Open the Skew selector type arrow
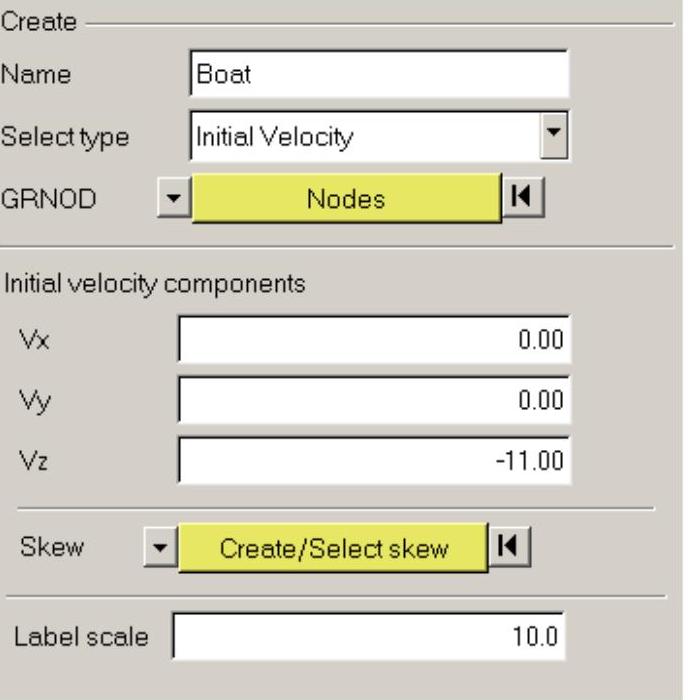Viewport: 693px width, 700px height. point(162,548)
